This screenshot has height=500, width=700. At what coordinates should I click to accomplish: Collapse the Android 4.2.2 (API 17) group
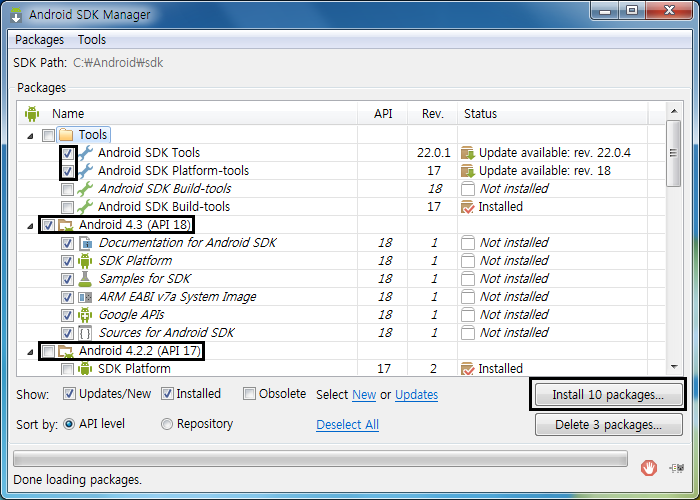coord(30,352)
